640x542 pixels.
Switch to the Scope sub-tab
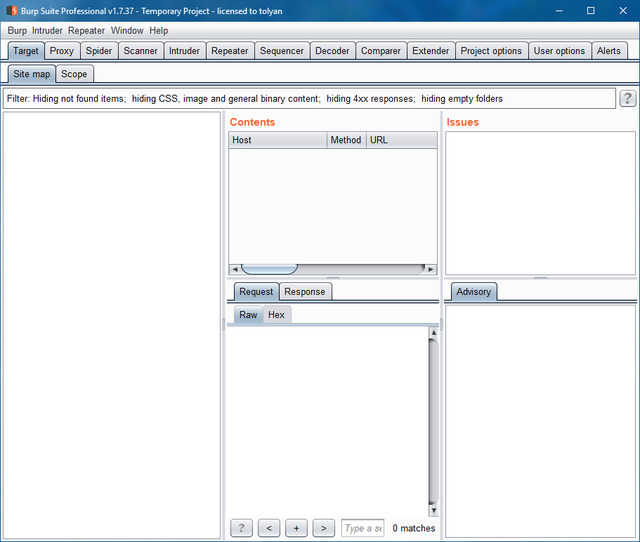74,74
